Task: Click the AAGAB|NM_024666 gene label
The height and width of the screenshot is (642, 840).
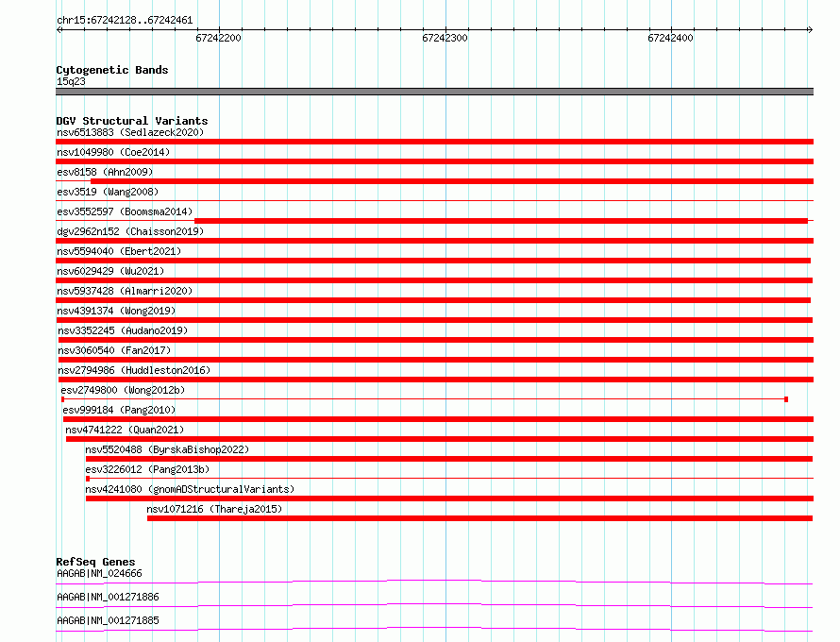Action: 100,573
